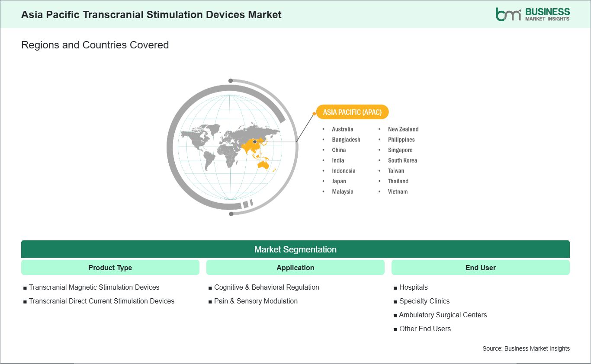This screenshot has width=591, height=364.
Task: Click the Regions and Countries Covered heading
Action: [x=95, y=45]
